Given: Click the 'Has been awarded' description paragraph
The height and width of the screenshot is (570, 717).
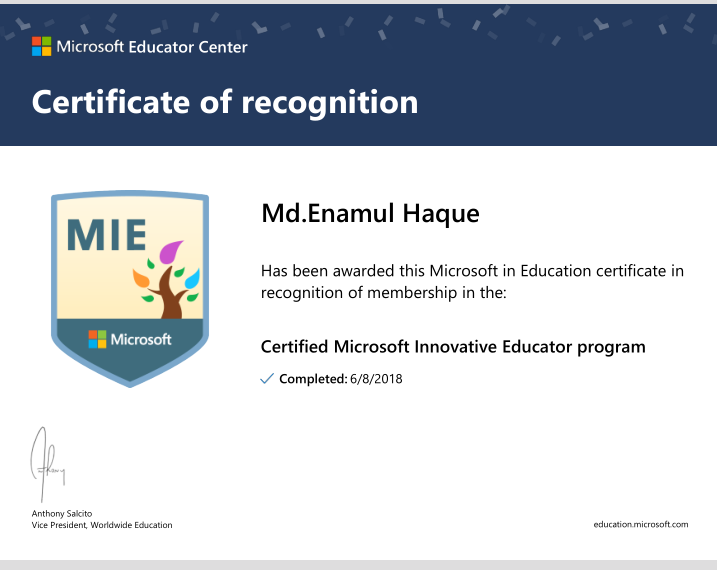Looking at the screenshot, I should point(472,282).
